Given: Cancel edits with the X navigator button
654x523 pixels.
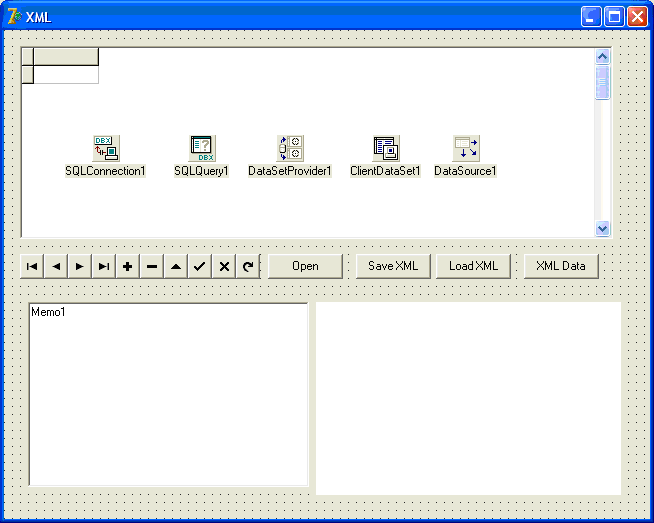Looking at the screenshot, I should [224, 266].
